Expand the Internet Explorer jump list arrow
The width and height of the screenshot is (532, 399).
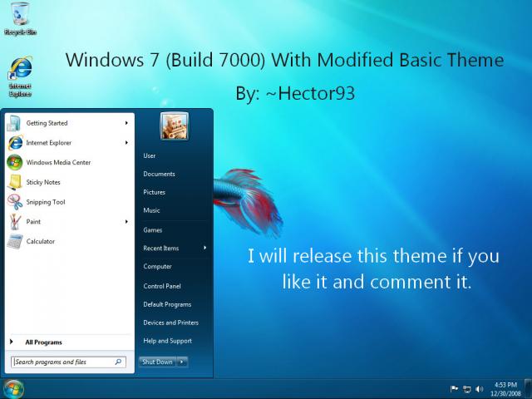126,143
